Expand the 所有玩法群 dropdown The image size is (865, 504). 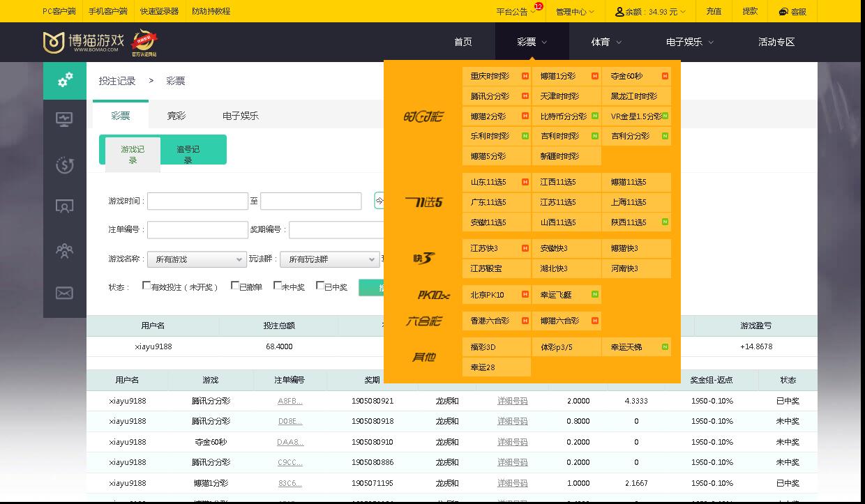point(329,259)
